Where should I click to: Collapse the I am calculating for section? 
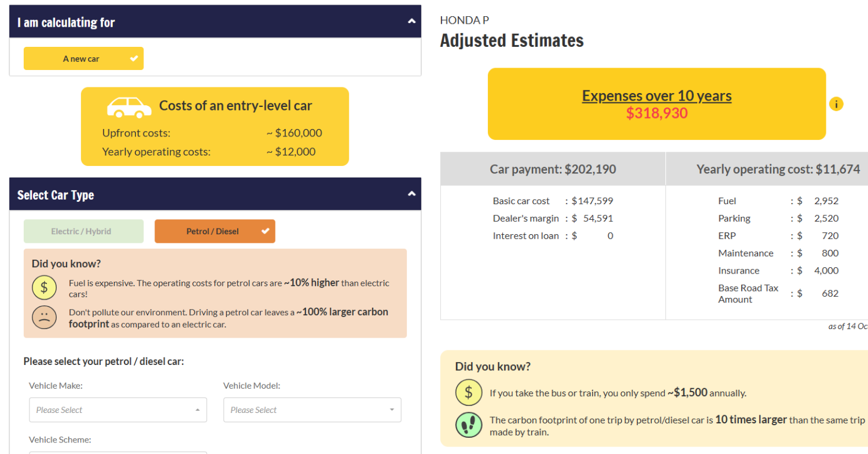411,21
